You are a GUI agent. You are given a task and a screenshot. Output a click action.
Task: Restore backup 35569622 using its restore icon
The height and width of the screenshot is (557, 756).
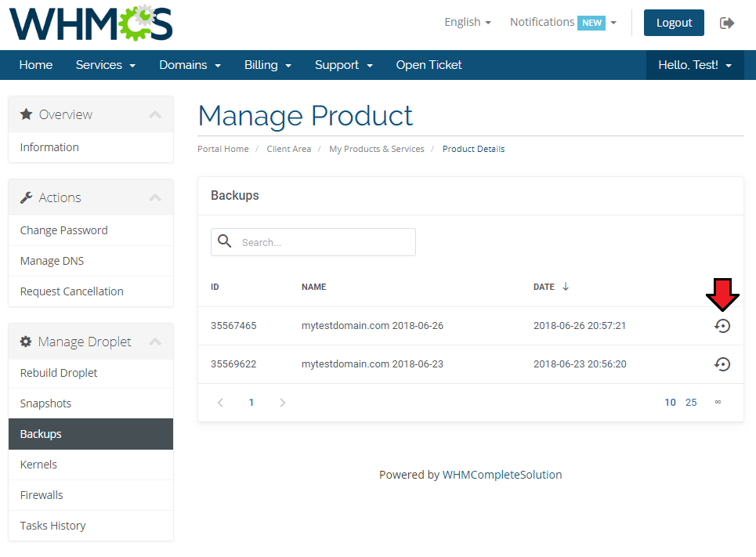pos(722,364)
